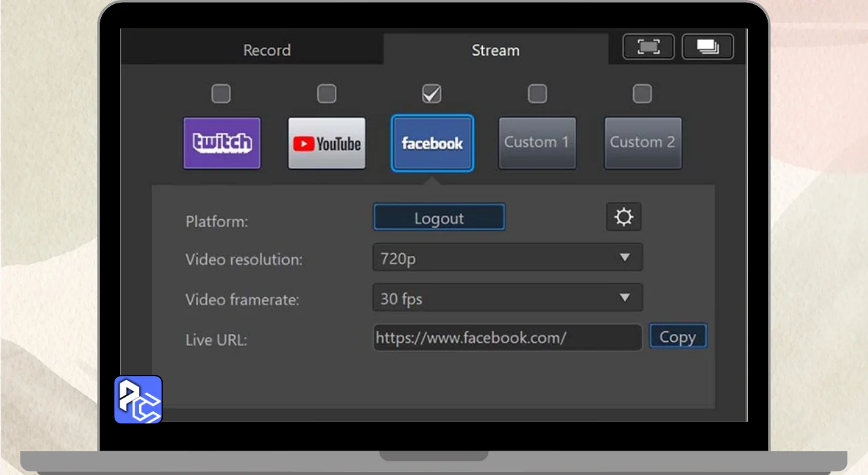
Task: Open the Video resolution 720p dropdown
Action: tap(507, 258)
